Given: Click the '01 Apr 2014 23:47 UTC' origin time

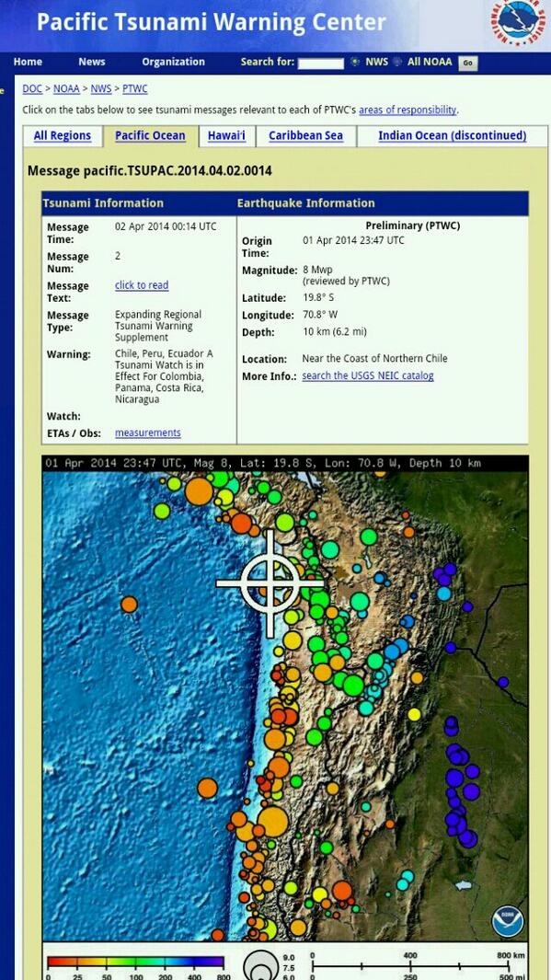Looking at the screenshot, I should (353, 240).
